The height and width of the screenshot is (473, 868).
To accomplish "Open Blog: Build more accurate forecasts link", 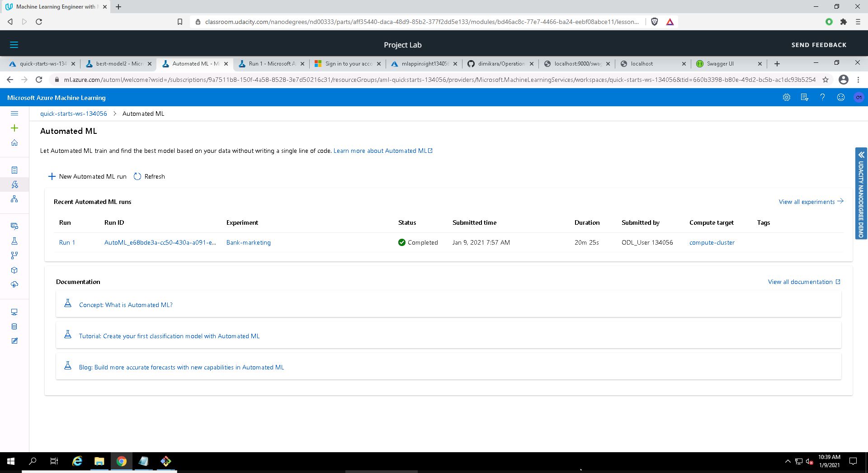I will click(181, 367).
